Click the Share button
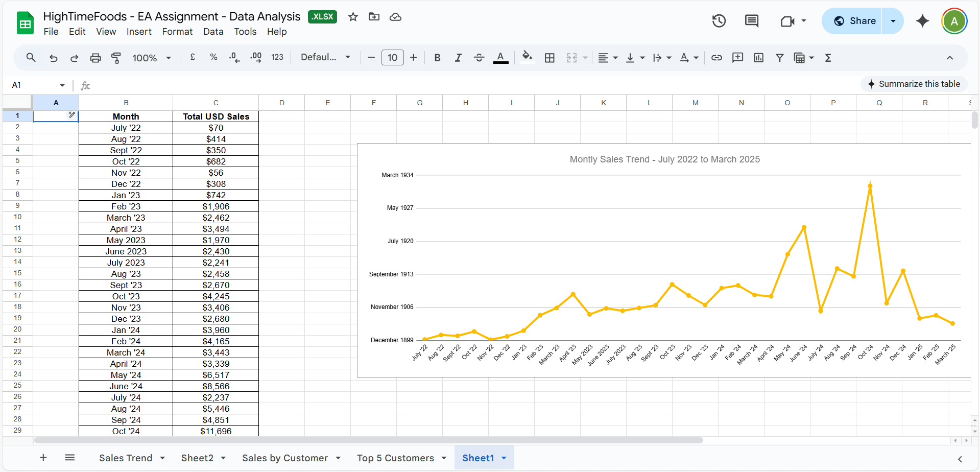This screenshot has height=472, width=980. (x=854, y=21)
